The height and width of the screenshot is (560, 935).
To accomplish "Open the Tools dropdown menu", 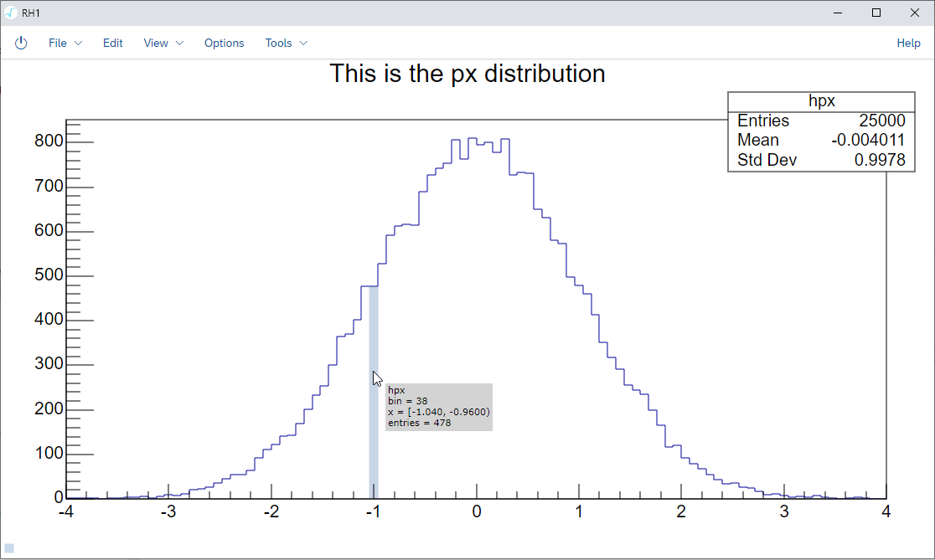I will (286, 43).
